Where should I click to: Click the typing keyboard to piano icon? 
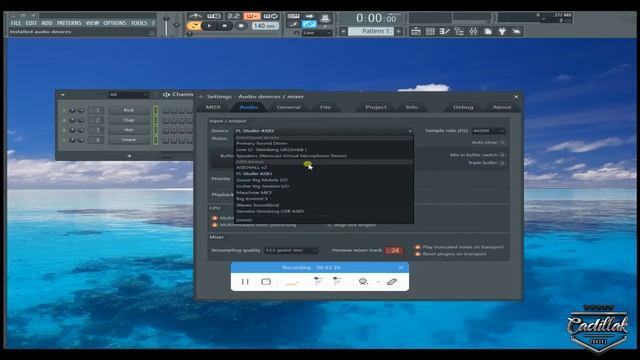pyautogui.click(x=293, y=16)
